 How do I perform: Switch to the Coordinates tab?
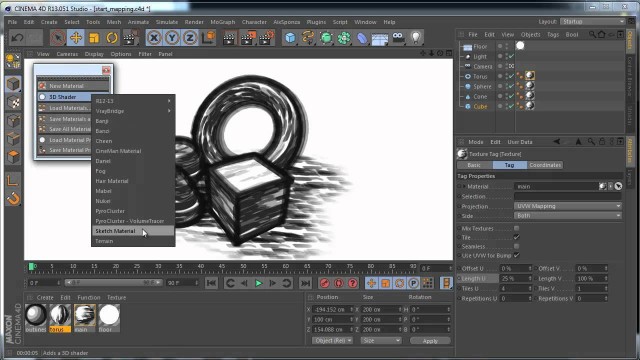pos(545,165)
